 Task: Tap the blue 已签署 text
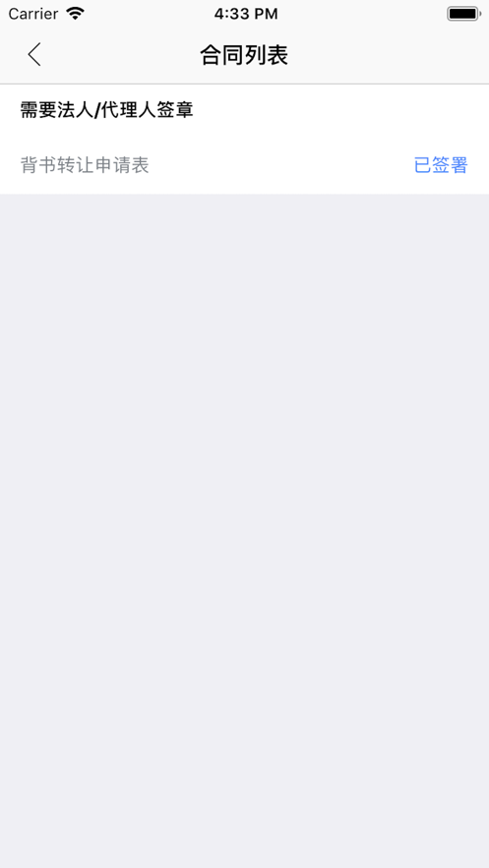pyautogui.click(x=441, y=165)
